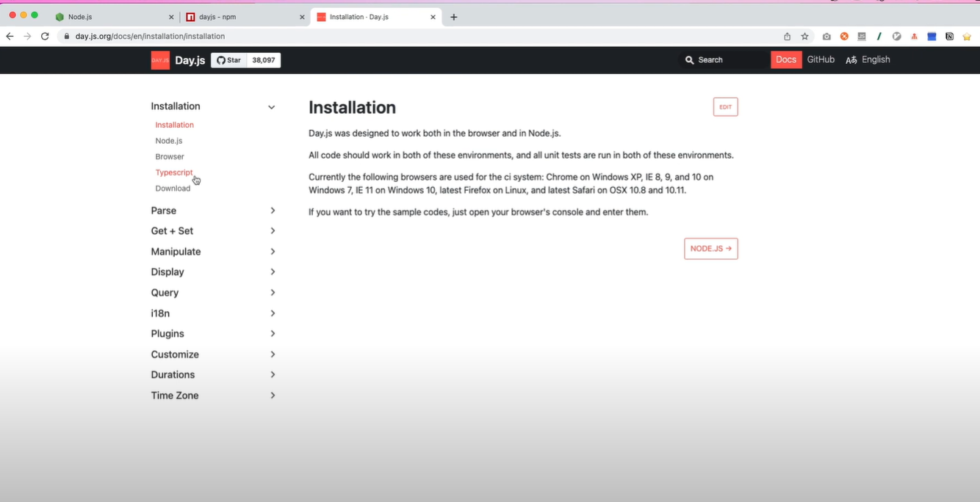
Task: Click the search magnifier icon
Action: (689, 60)
